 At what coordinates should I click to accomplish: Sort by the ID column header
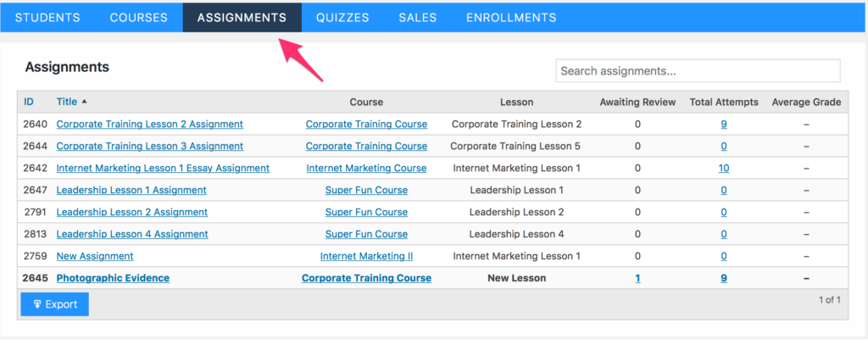(29, 102)
